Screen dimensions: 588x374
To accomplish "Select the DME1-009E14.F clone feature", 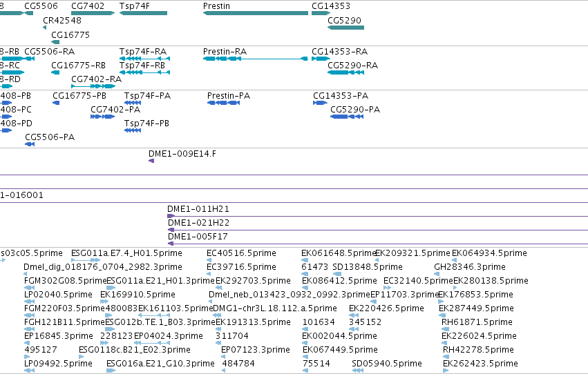I will pyautogui.click(x=151, y=161).
